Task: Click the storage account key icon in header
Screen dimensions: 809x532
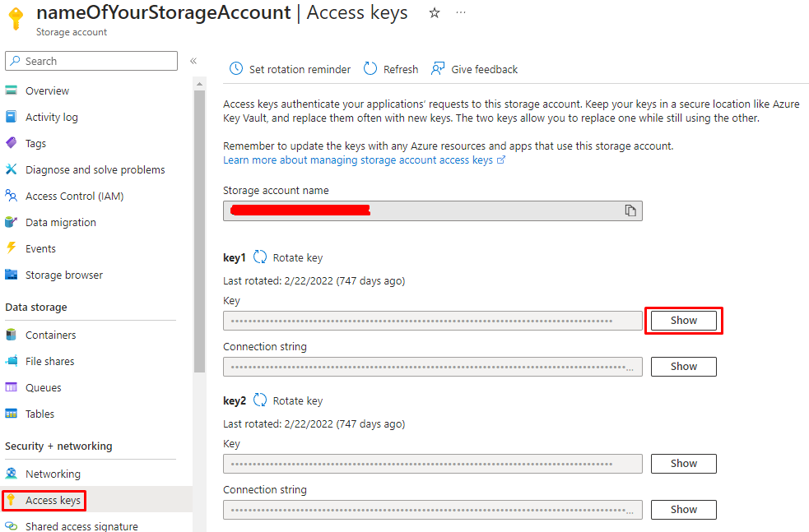Action: (x=16, y=20)
